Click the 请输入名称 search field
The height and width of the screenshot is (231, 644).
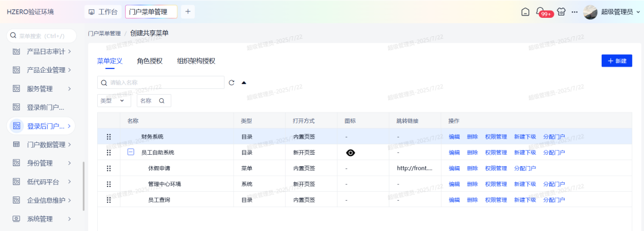[x=161, y=83]
